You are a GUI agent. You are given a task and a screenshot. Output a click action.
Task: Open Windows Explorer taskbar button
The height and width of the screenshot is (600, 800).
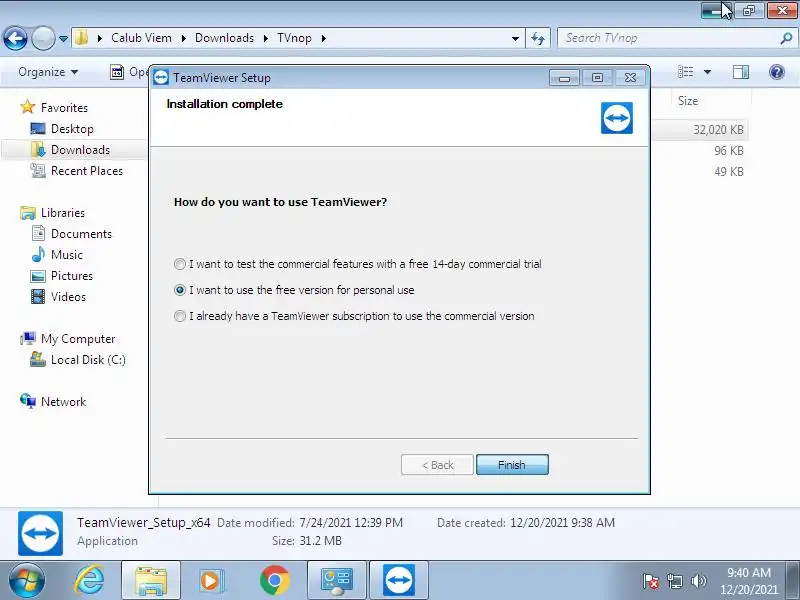click(x=151, y=580)
